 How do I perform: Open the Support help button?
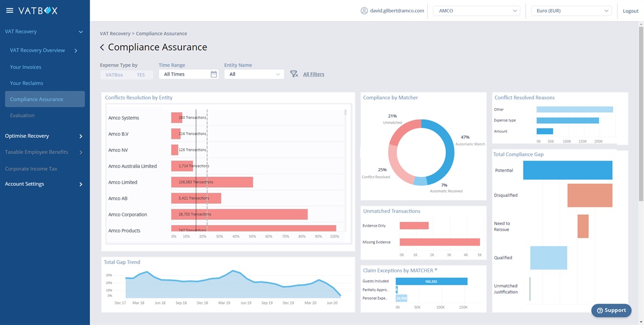click(611, 310)
